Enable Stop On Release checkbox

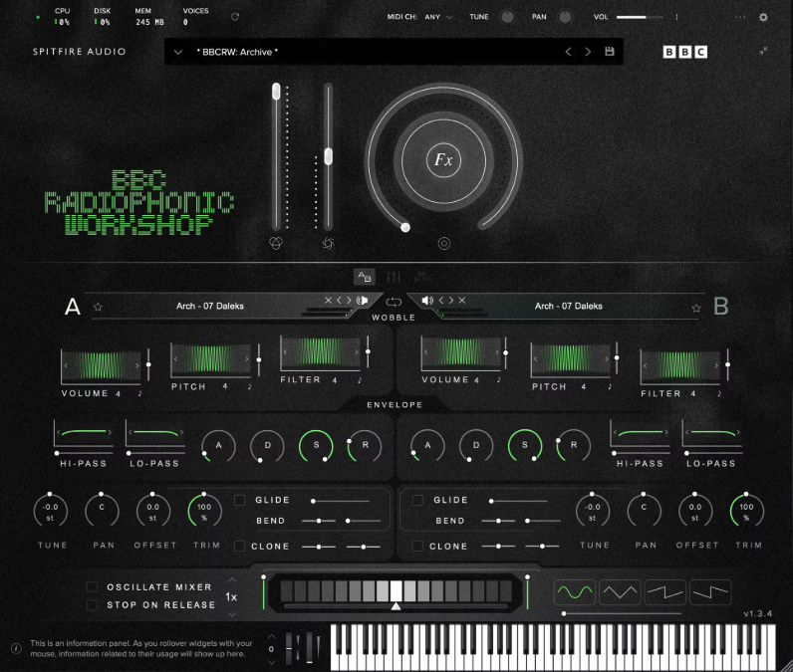pos(92,605)
